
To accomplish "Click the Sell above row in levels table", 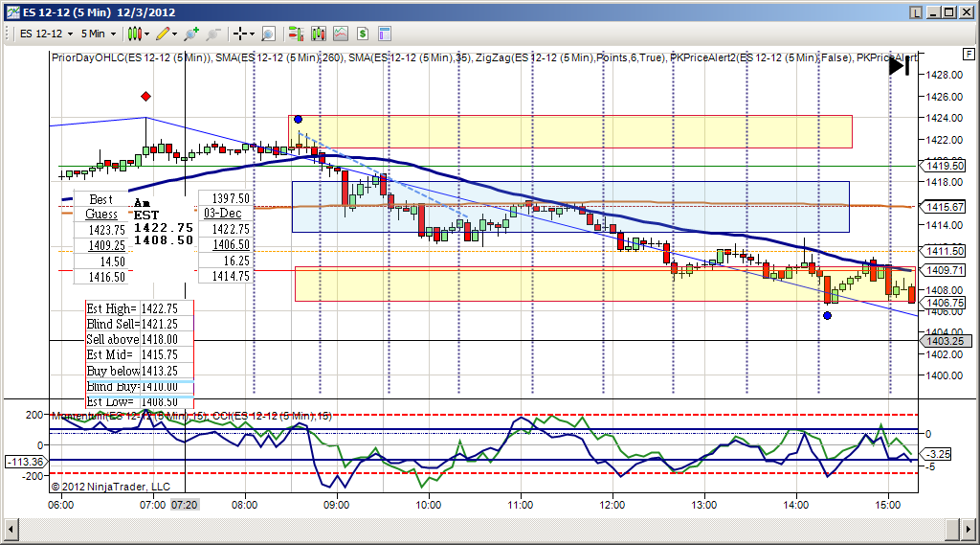I will pos(140,339).
